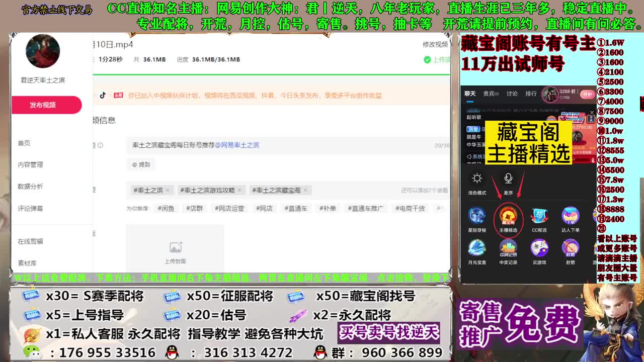Open 在线剪辑 in the sidebar
Screen dimensions: 644x362
30,241
